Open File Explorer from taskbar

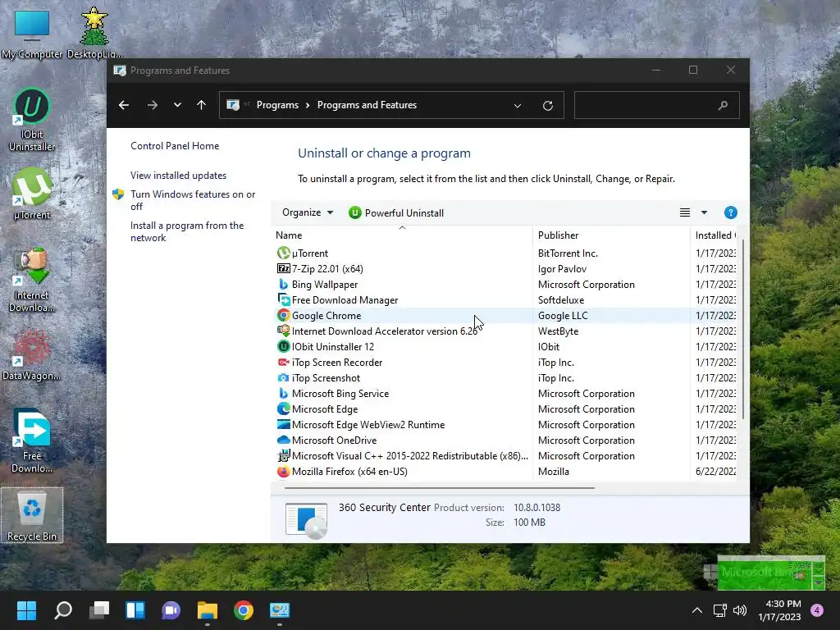click(x=208, y=610)
